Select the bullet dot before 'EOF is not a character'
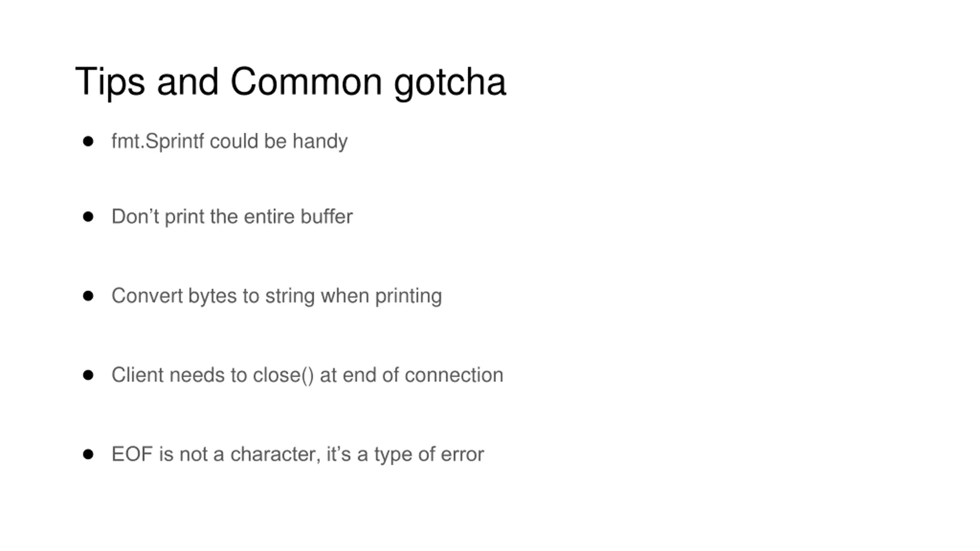The width and height of the screenshot is (980, 551). pyautogui.click(x=88, y=454)
